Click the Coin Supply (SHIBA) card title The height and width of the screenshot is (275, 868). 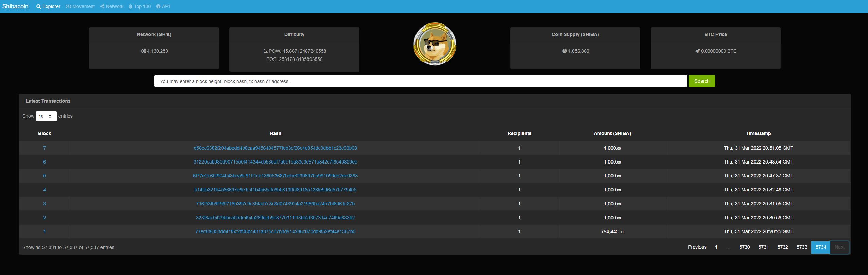(x=575, y=34)
